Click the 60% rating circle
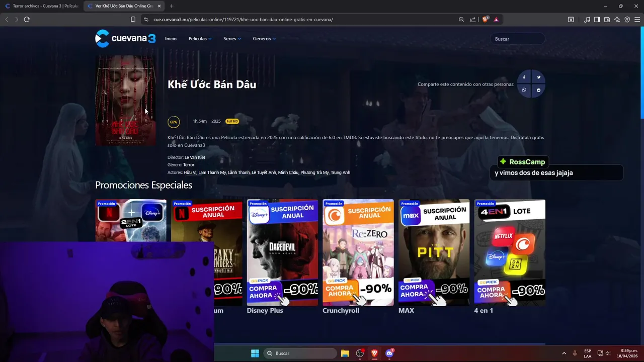The height and width of the screenshot is (362, 644). point(174,122)
